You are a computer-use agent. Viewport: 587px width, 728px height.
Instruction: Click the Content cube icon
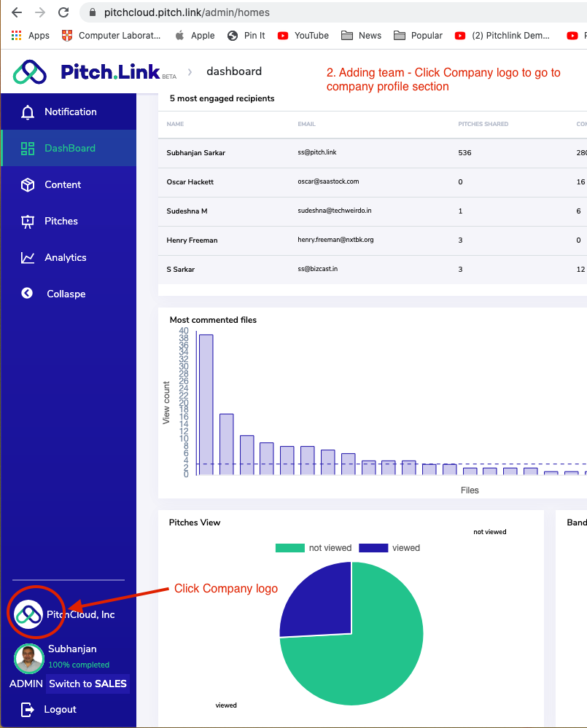28,185
